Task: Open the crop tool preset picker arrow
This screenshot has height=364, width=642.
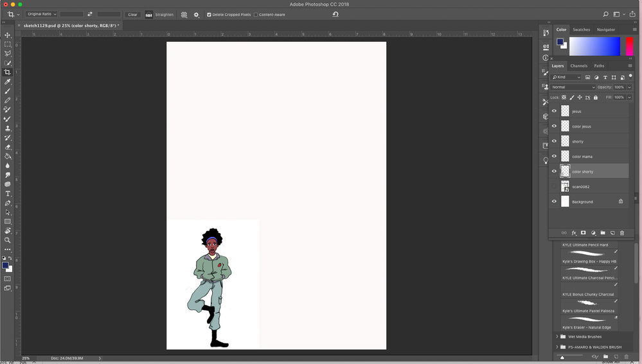Action: [18, 14]
